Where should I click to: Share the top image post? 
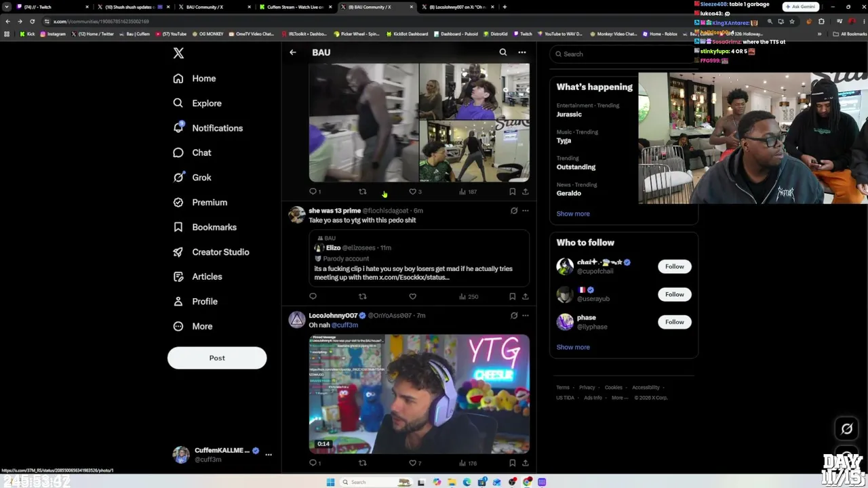525,192
